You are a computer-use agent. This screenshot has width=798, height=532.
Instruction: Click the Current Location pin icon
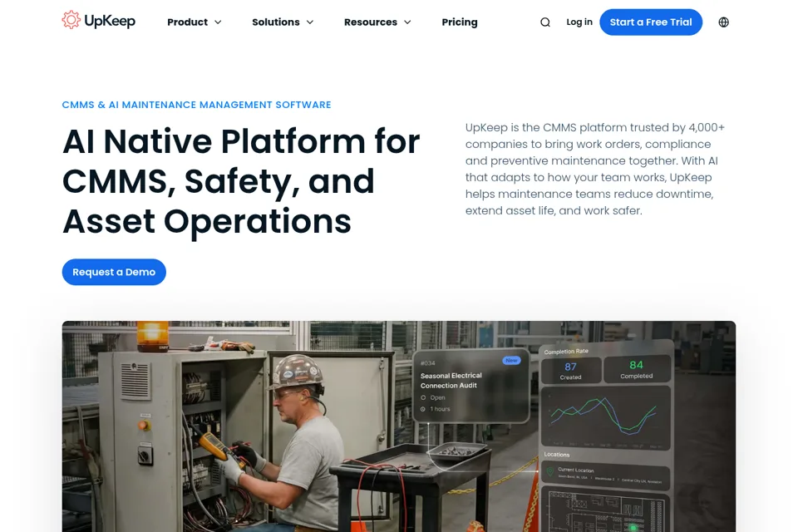pyautogui.click(x=549, y=472)
